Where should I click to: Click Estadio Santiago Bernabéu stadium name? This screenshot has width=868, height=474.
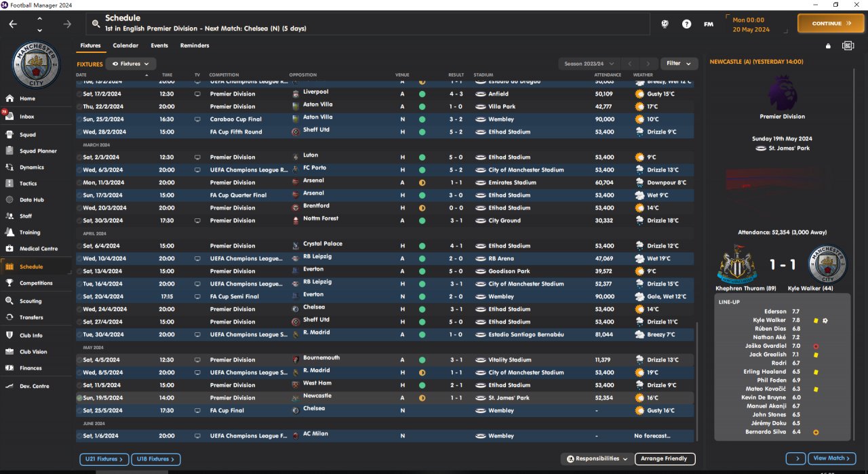[x=528, y=334]
